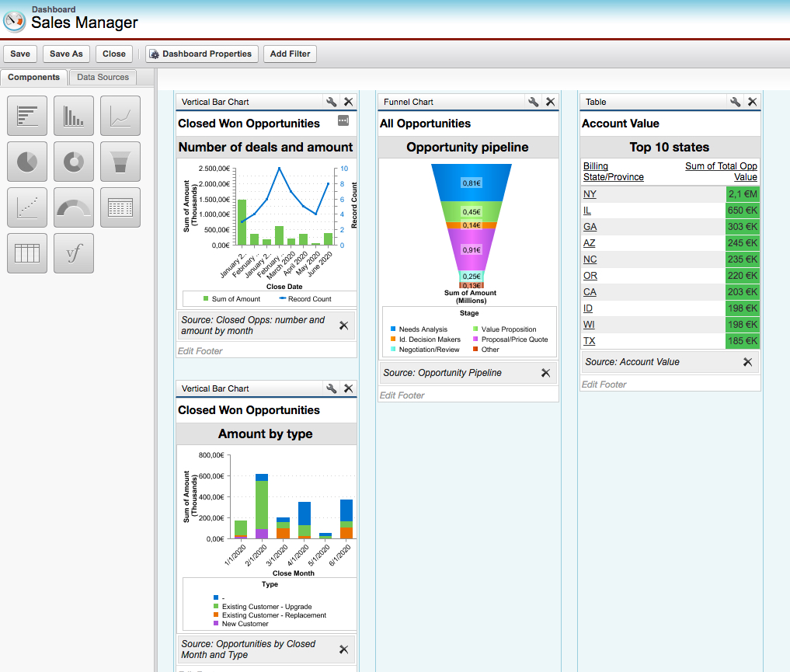
Task: Select the vertical bar chart component
Action: pyautogui.click(x=74, y=116)
